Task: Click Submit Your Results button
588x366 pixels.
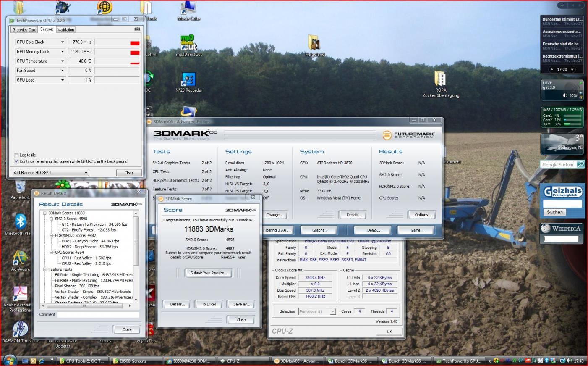Action: tap(209, 273)
